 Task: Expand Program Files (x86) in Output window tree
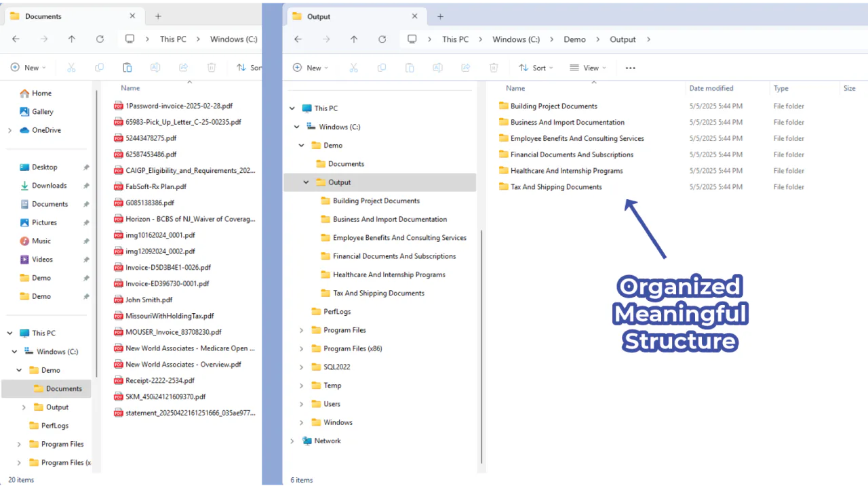coord(302,349)
